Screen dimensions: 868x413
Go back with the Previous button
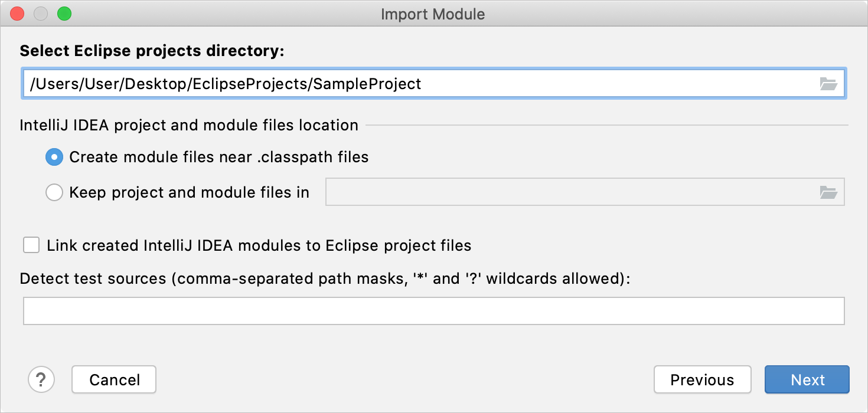click(x=702, y=379)
